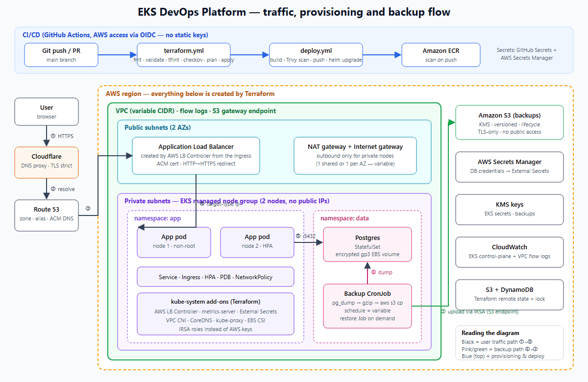Screen dimensions: 588x382
Task: Click the IRSA roles instead of AWS keys text
Action: click(216, 329)
